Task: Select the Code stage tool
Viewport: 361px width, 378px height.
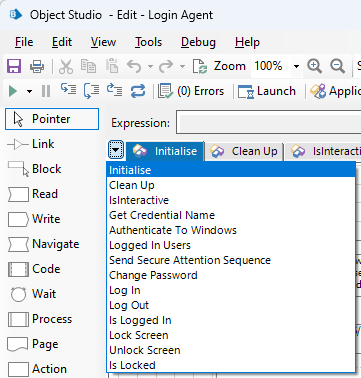Action: pos(34,269)
